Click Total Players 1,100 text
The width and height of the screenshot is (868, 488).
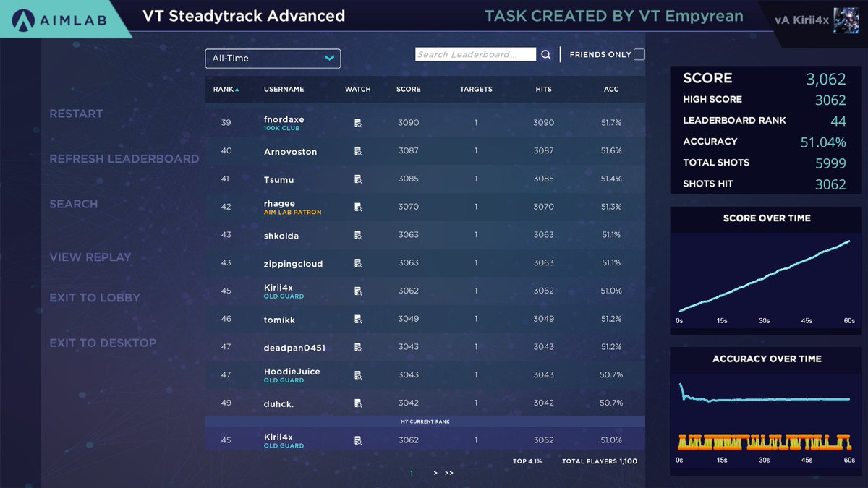point(600,461)
